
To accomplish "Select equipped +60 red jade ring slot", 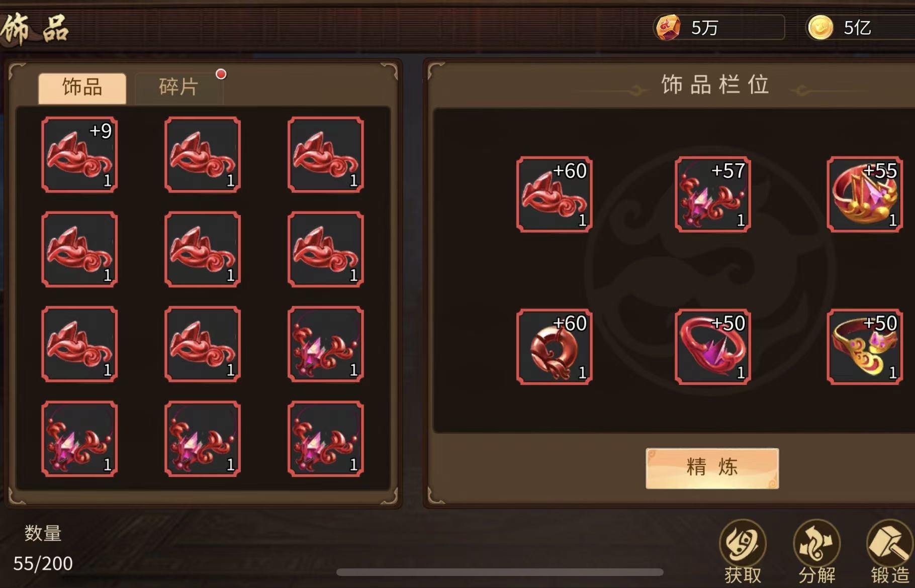I will point(554,347).
